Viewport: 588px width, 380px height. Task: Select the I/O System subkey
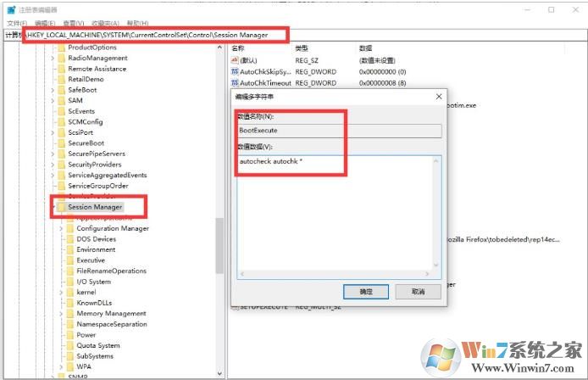(94, 282)
